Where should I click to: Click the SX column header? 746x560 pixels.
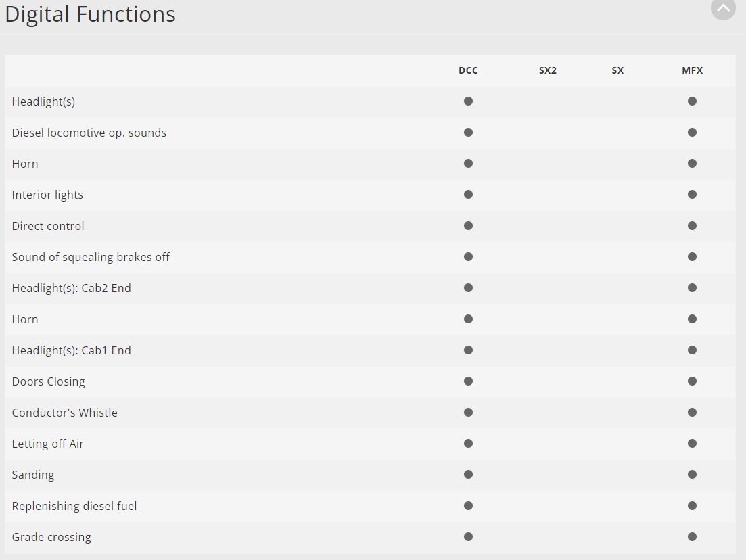pyautogui.click(x=617, y=70)
